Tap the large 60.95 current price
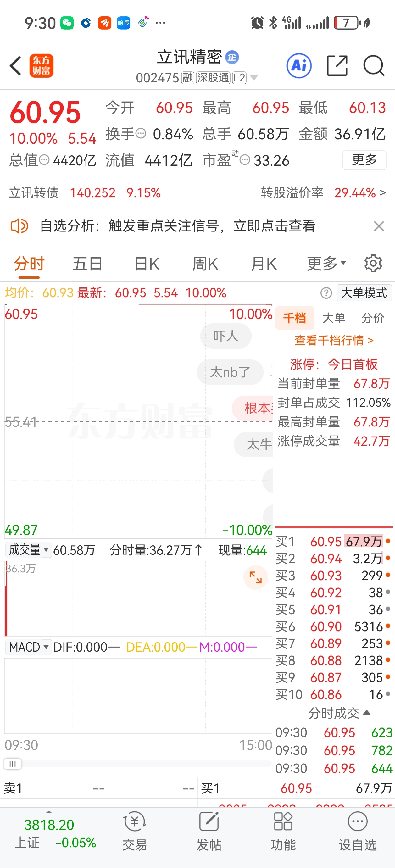This screenshot has height=868, width=395. pos(45,112)
